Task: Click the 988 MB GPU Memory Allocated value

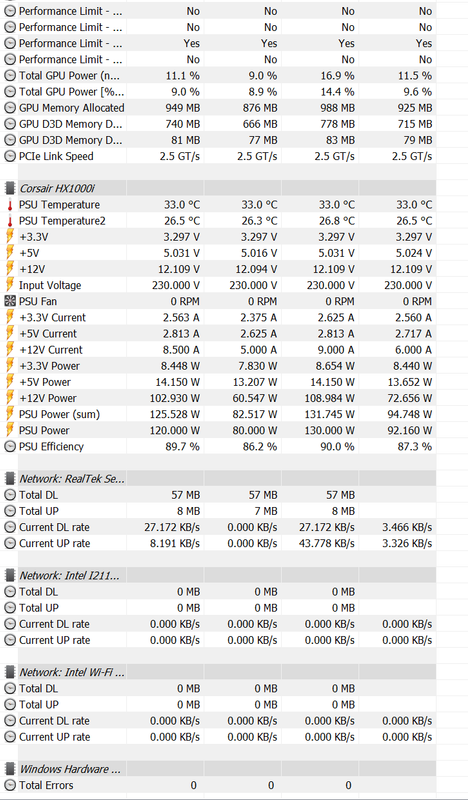Action: pyautogui.click(x=336, y=108)
